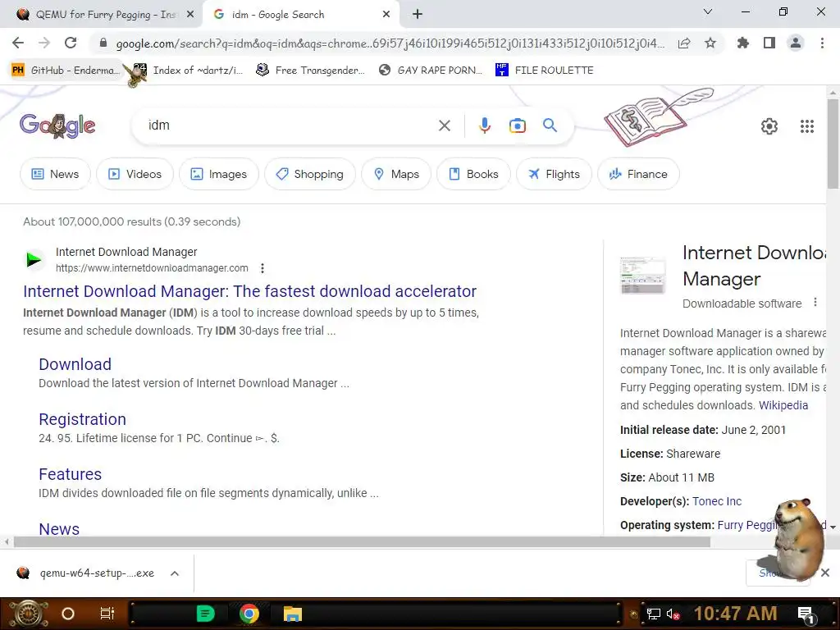Screen dimensions: 840x630
Task: Clear the search box with X
Action: coord(445,126)
